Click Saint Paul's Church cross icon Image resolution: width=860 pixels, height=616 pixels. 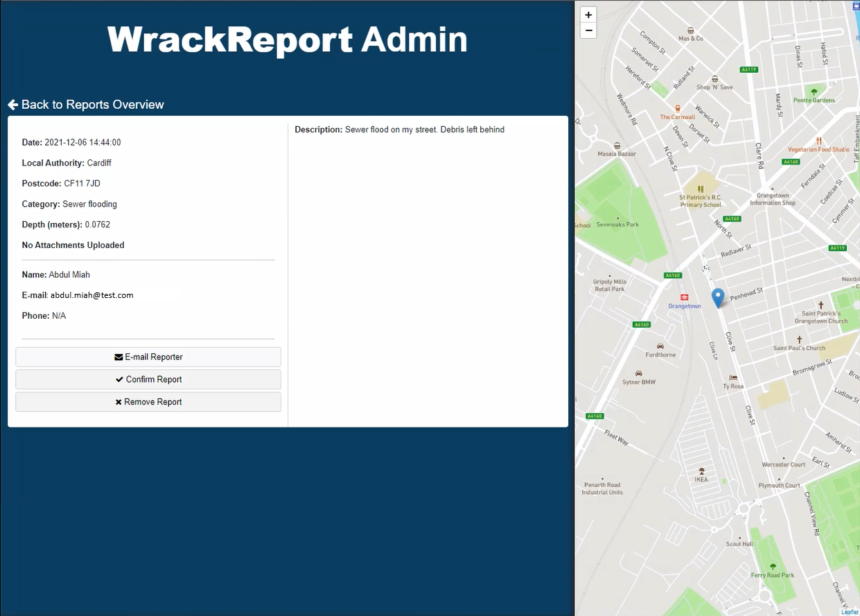799,340
